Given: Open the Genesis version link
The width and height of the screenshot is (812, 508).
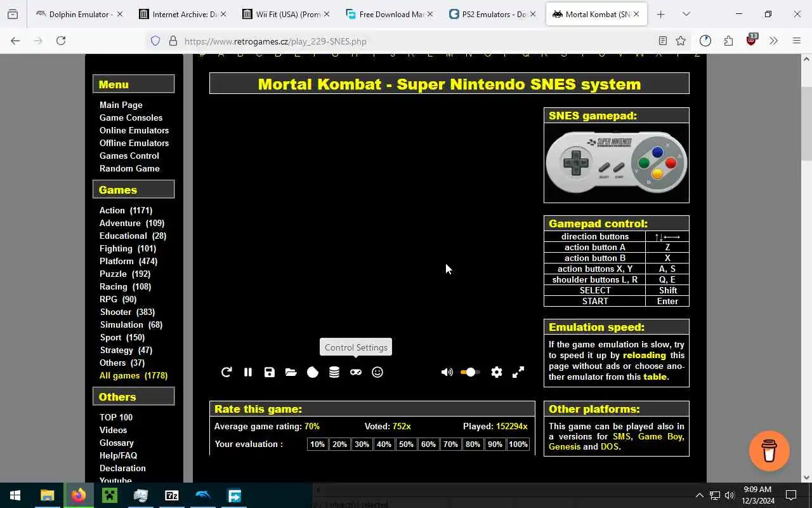Looking at the screenshot, I should pyautogui.click(x=565, y=446).
